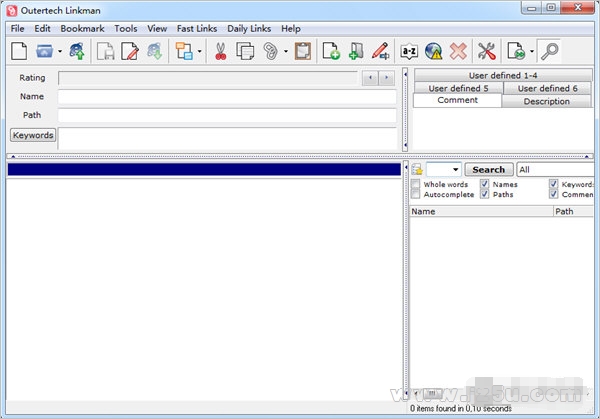
Task: Click the export to browser icon
Action: pyautogui.click(x=155, y=51)
